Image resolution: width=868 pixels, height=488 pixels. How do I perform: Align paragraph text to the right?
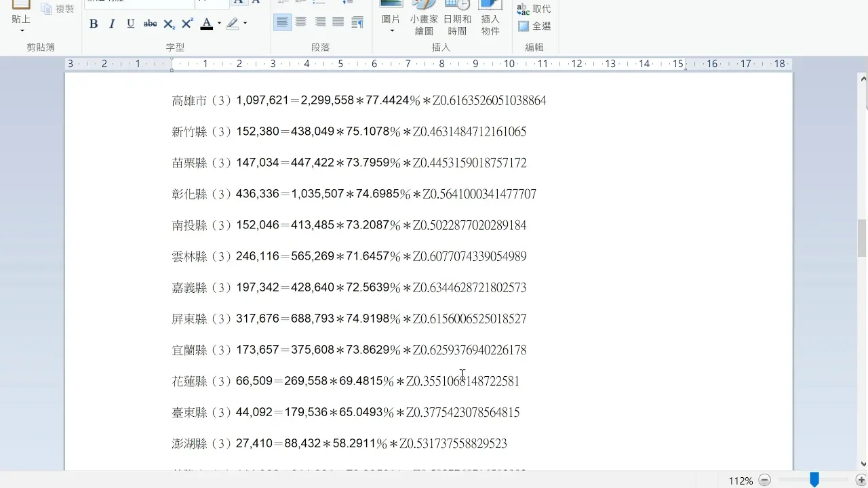pos(319,22)
